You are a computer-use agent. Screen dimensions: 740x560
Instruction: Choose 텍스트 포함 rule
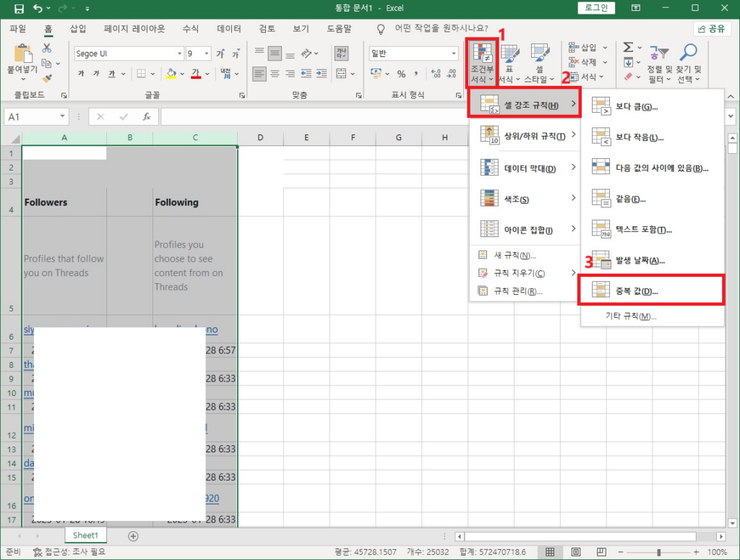click(x=652, y=230)
